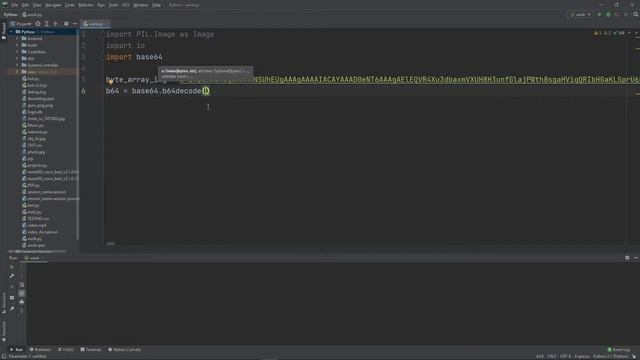
Task: Open the Refactor menu
Action: [x=86, y=5]
